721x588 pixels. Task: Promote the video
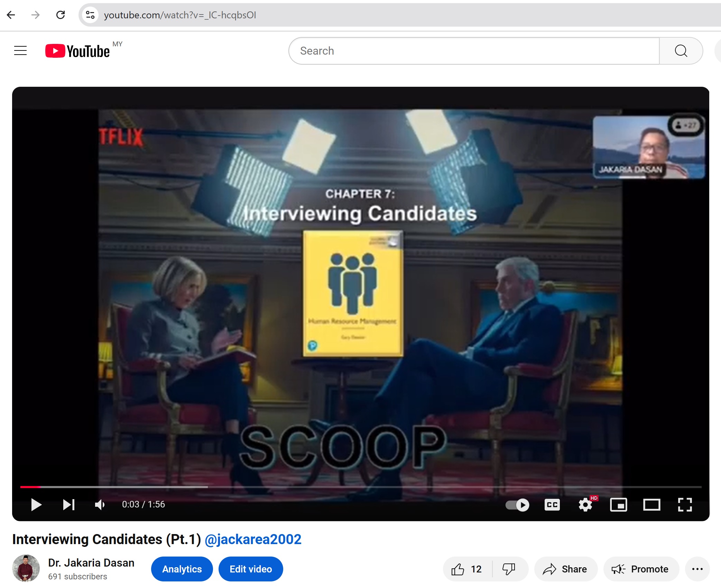(x=641, y=569)
